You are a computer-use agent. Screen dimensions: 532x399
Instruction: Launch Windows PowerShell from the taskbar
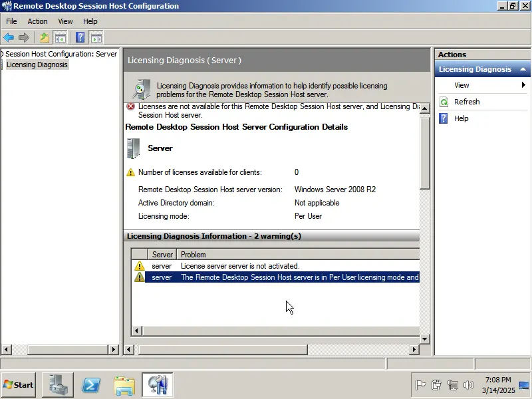tap(91, 384)
